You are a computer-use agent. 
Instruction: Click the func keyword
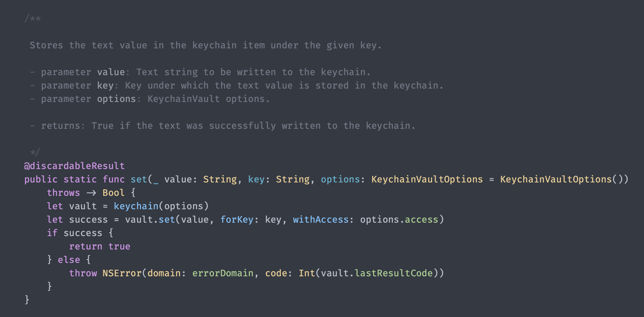113,180
